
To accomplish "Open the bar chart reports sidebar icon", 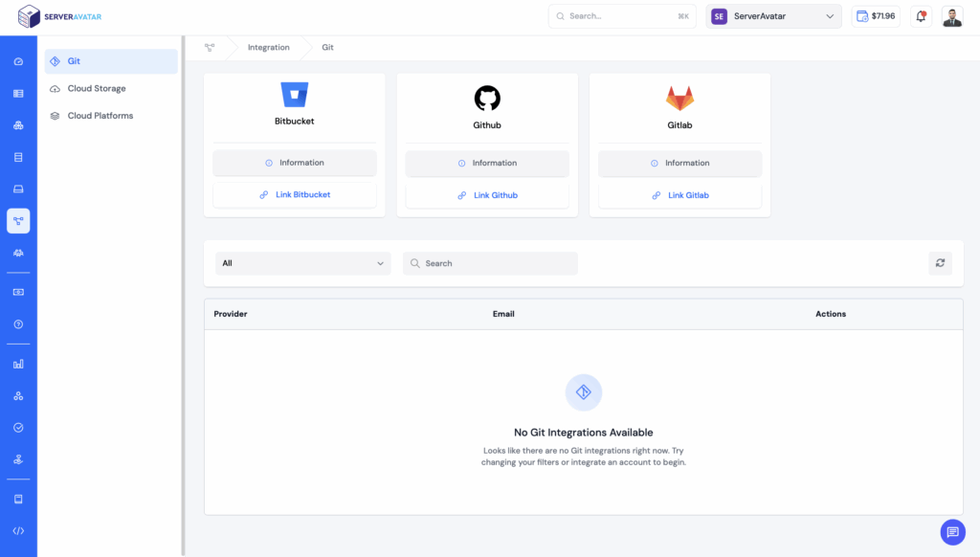I will click(x=18, y=364).
